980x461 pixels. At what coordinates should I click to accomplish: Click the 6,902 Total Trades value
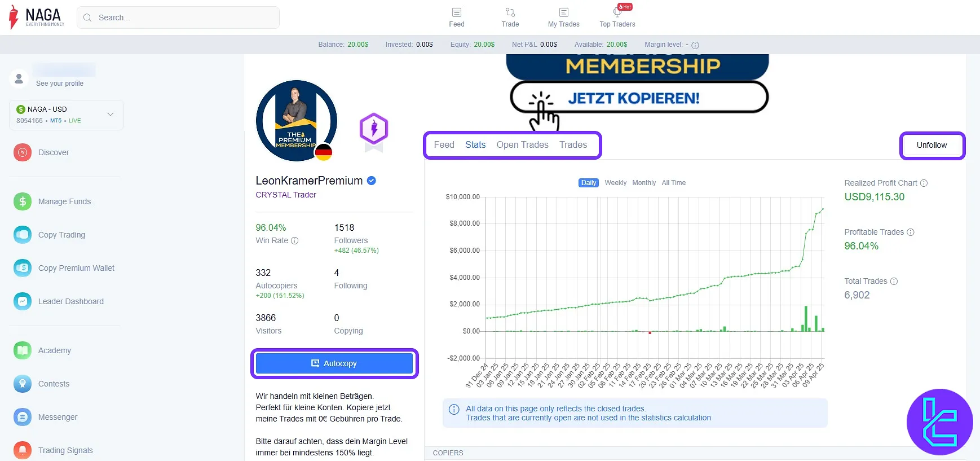(x=857, y=295)
